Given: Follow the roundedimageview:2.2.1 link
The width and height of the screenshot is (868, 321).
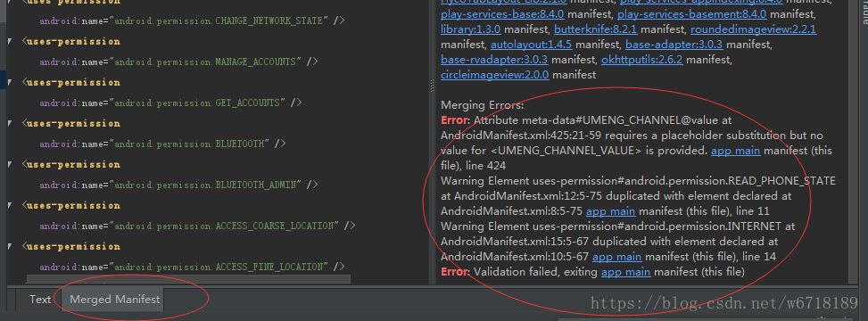Looking at the screenshot, I should click(x=753, y=29).
